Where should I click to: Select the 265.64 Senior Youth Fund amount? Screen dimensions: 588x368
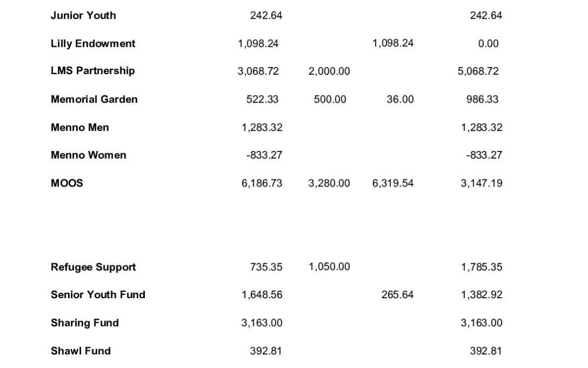tap(397, 295)
